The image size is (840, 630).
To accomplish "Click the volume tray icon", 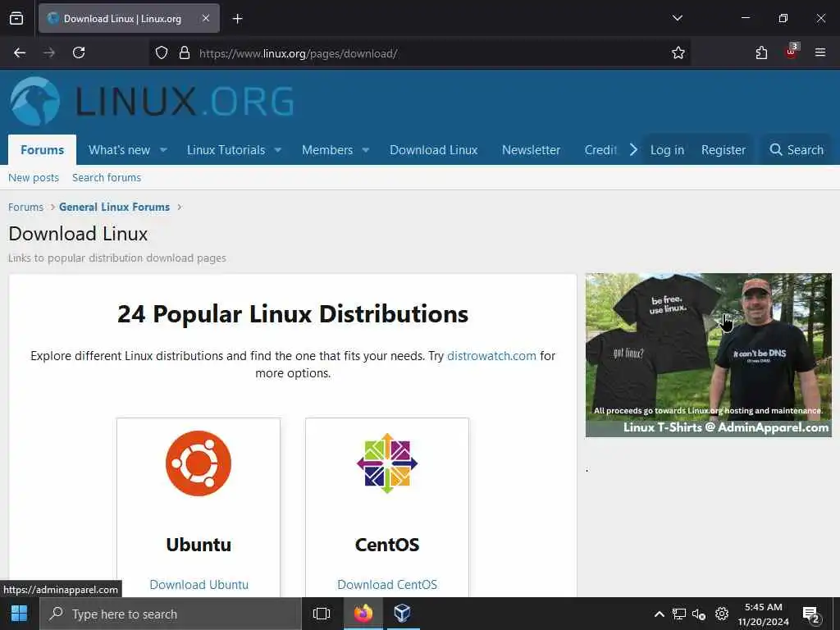I will coord(699,614).
